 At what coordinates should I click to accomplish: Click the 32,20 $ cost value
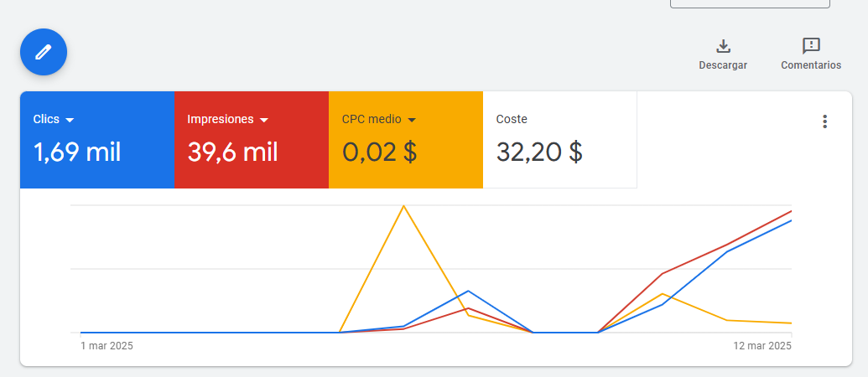(x=539, y=152)
